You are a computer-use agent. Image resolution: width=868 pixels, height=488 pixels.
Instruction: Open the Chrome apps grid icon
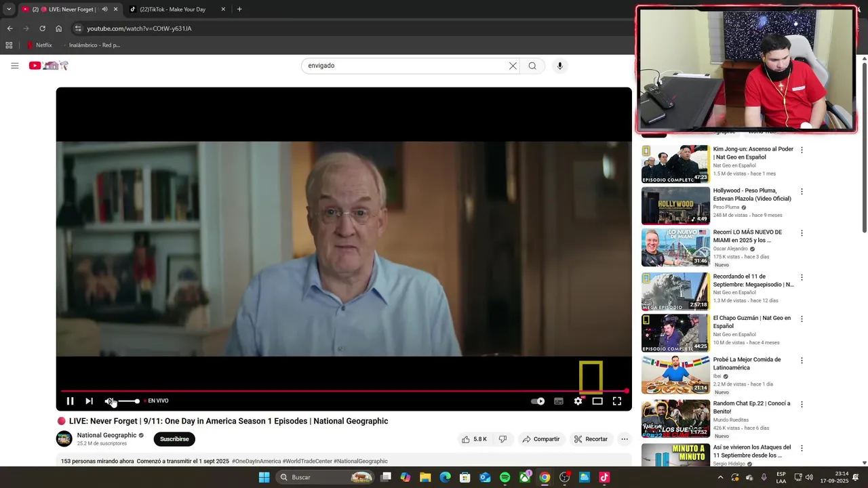(9, 45)
